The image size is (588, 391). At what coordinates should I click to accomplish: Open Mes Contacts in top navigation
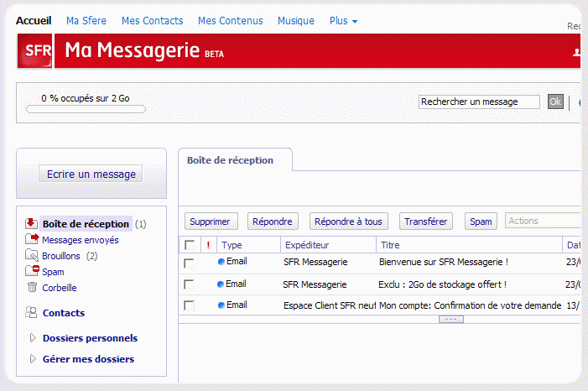pyautogui.click(x=153, y=21)
